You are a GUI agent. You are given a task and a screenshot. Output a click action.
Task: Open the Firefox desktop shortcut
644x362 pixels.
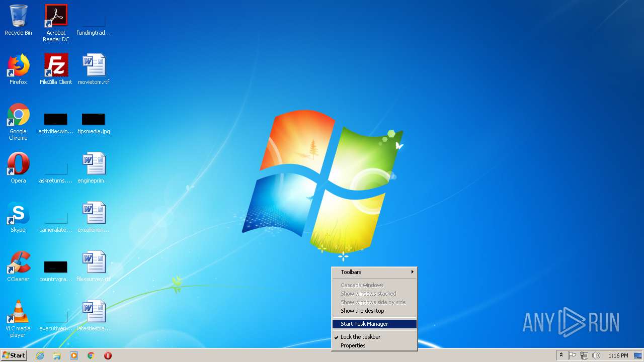click(18, 69)
